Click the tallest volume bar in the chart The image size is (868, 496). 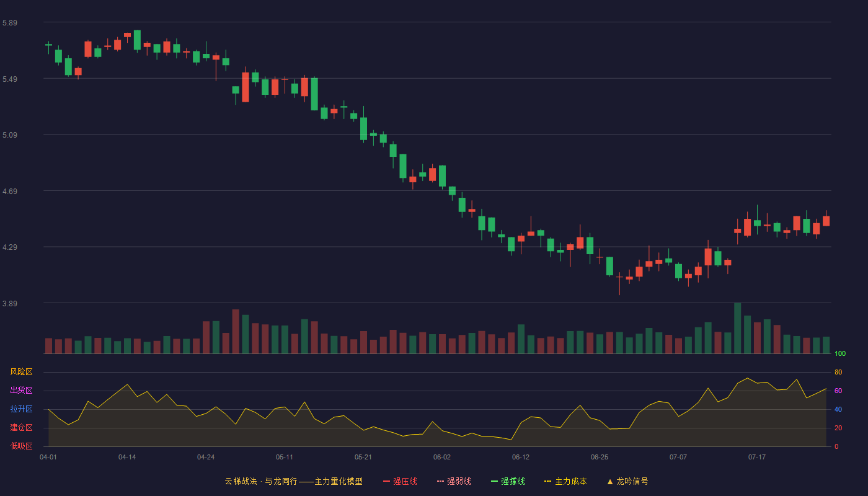point(738,328)
